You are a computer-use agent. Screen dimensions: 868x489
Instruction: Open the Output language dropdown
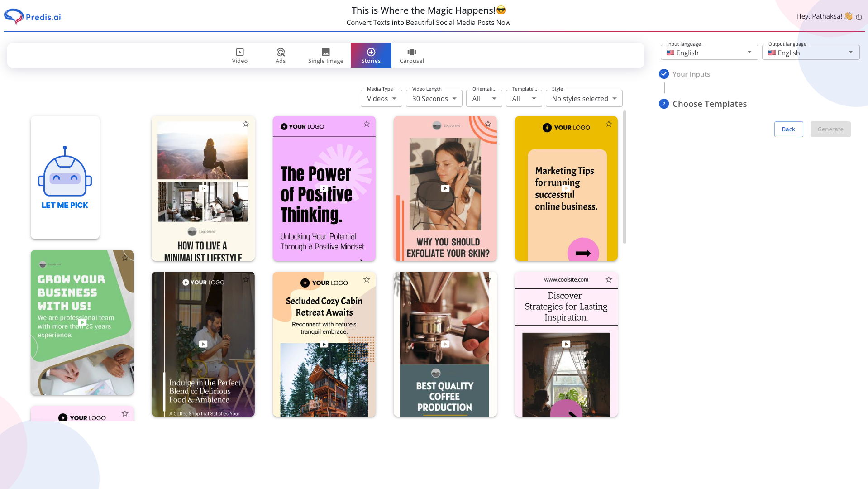[810, 52]
